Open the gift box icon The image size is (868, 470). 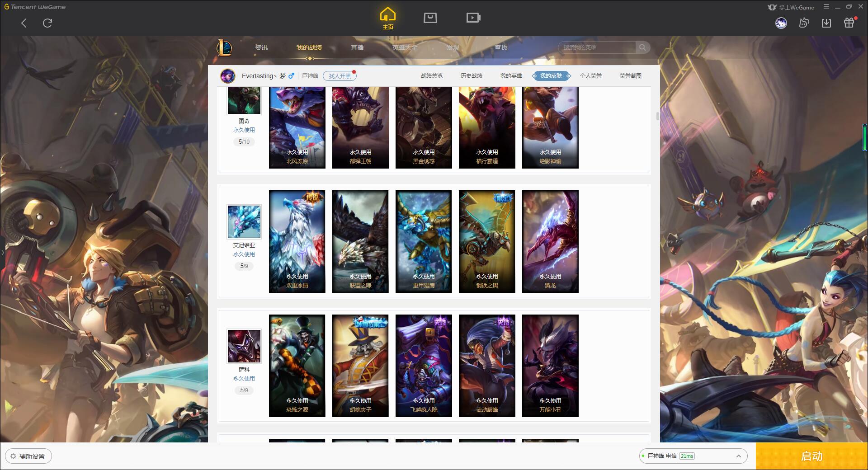coord(849,23)
